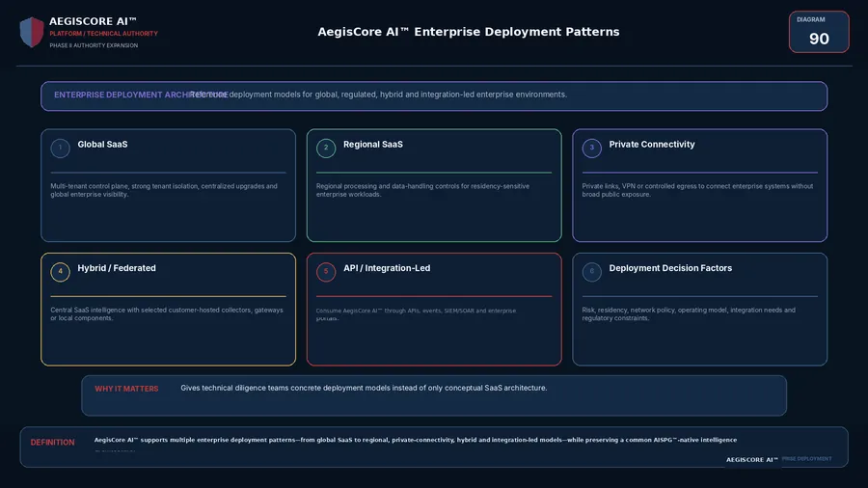Click the Multi-tenant control plane description
This screenshot has height=488, width=868.
[164, 190]
